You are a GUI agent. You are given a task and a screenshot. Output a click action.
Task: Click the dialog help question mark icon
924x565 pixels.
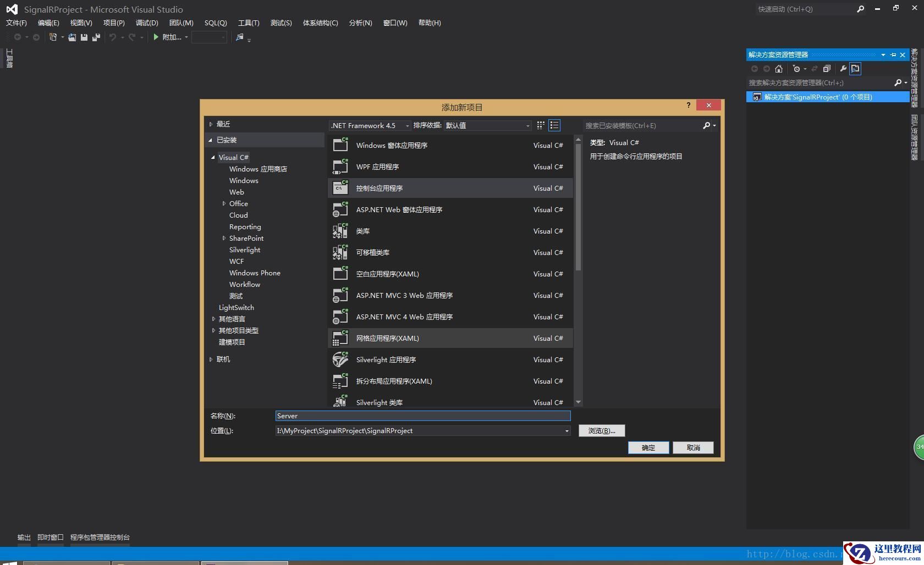click(x=688, y=105)
